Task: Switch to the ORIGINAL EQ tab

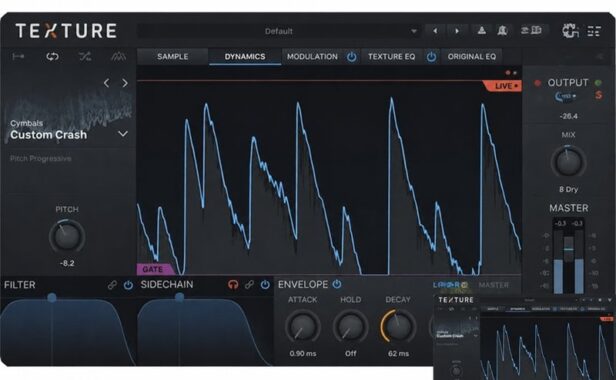Action: click(471, 57)
